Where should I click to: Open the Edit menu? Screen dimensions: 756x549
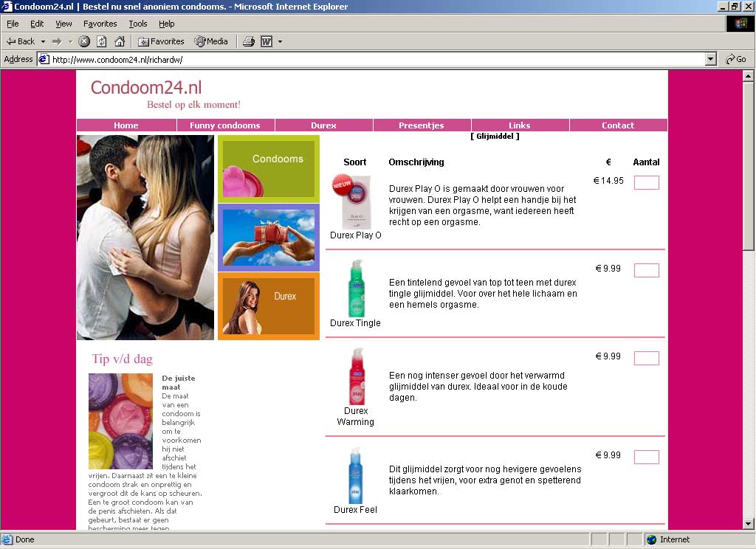[x=37, y=24]
